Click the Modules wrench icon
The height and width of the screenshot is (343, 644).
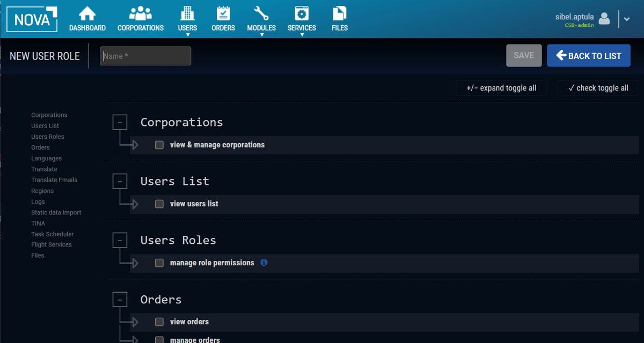pos(261,13)
